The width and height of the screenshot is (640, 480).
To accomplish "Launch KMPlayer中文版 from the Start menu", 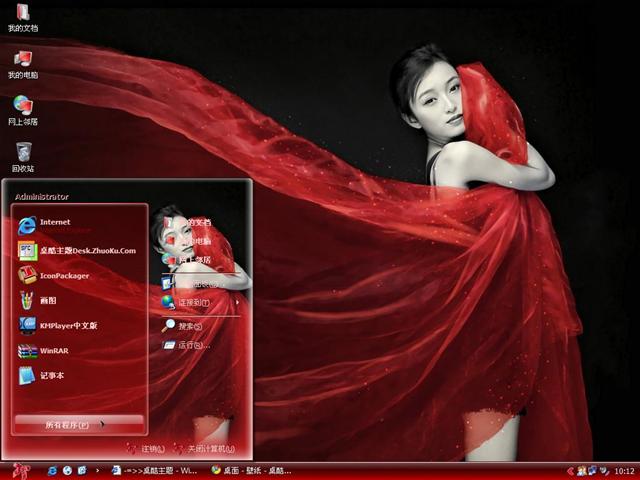I will (x=68, y=325).
